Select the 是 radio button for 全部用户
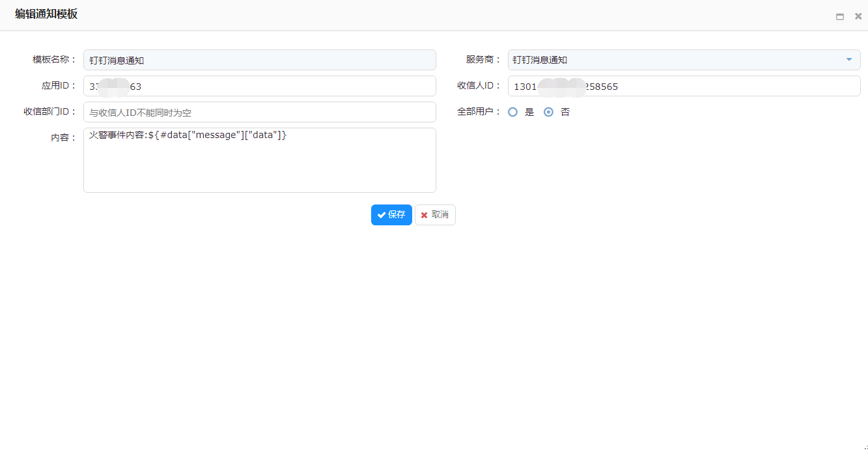 (513, 112)
